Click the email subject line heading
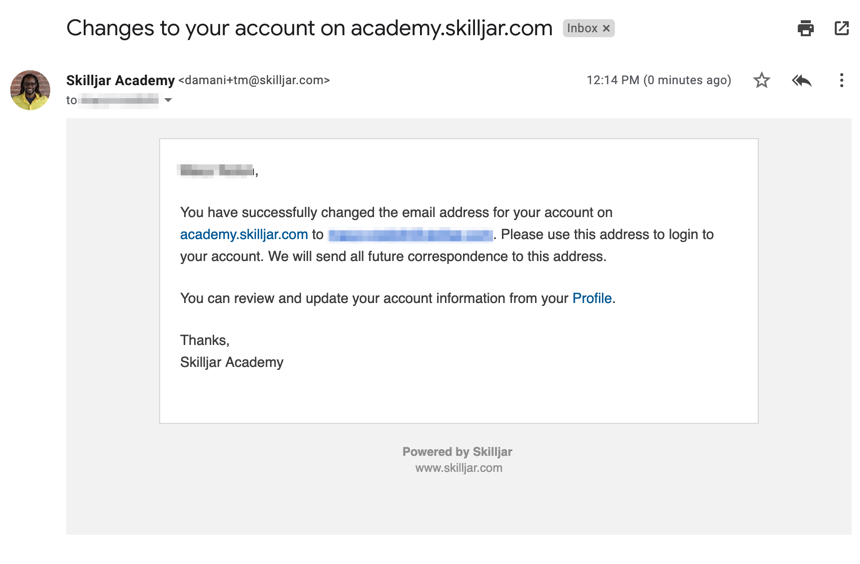This screenshot has height=564, width=860. 309,29
